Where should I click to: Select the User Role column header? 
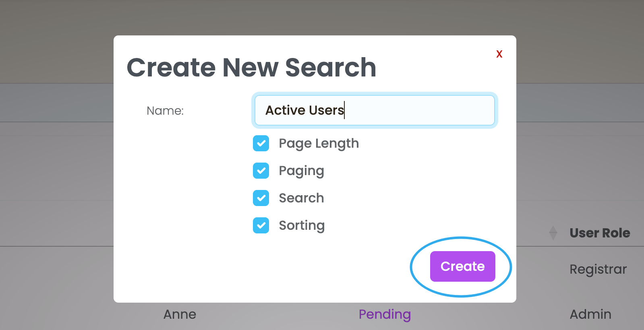[600, 233]
